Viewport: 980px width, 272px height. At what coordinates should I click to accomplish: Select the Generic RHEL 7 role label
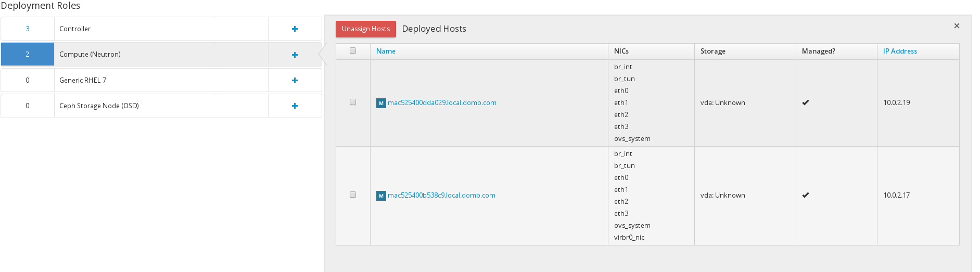click(83, 80)
